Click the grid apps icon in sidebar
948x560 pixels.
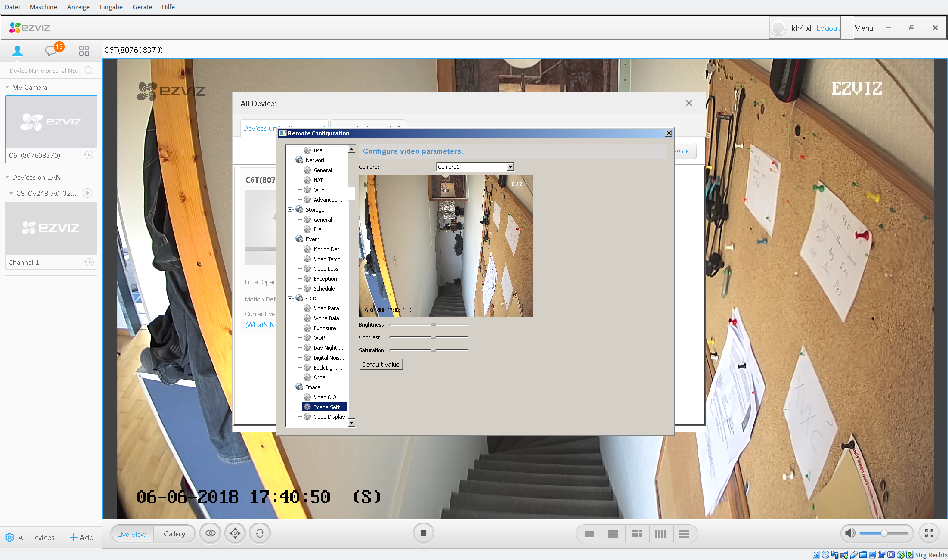(84, 50)
